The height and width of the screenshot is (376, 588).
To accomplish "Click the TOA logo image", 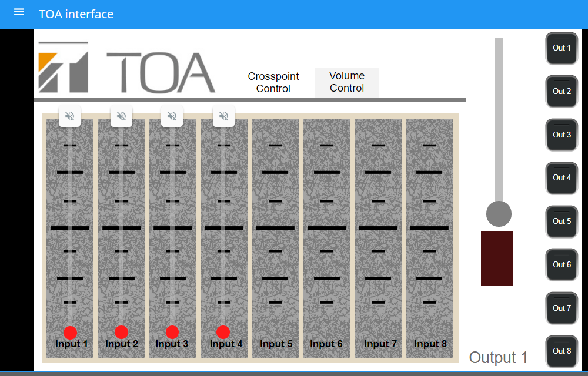I will (x=127, y=67).
